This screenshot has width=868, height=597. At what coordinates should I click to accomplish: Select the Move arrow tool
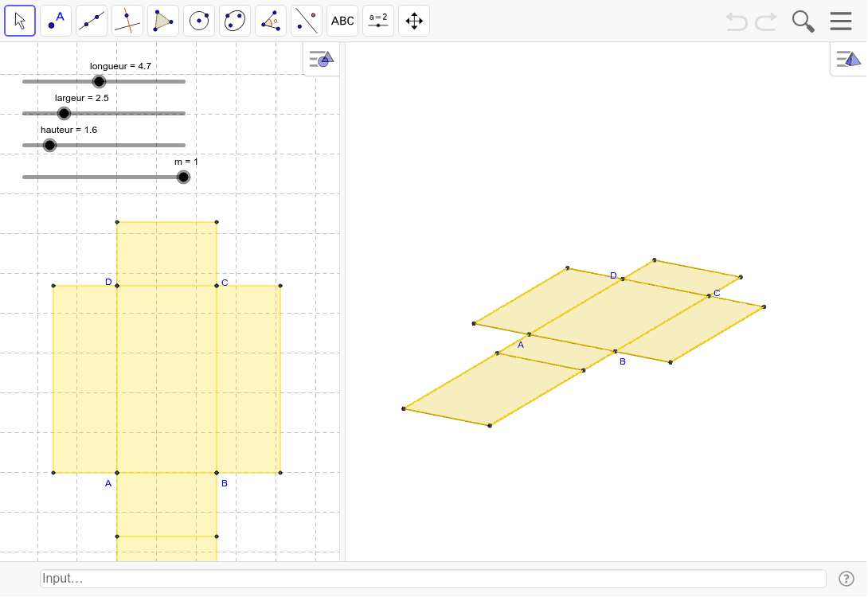tap(20, 21)
